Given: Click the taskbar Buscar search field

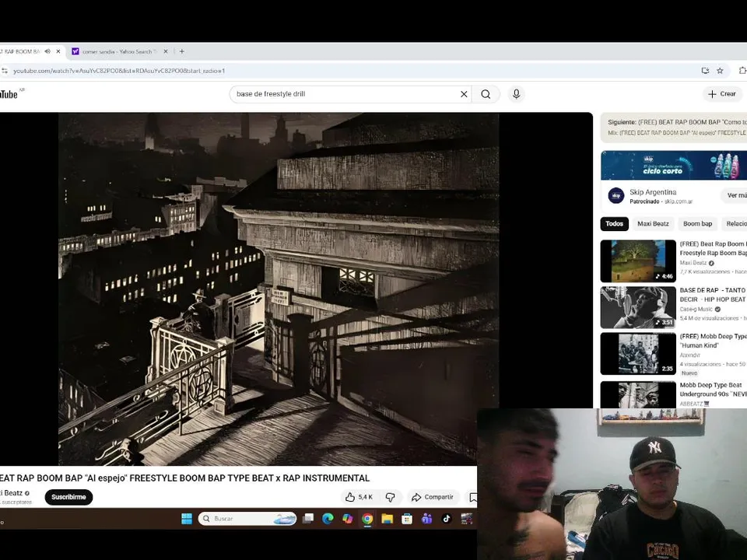Looking at the screenshot, I should pos(247,519).
